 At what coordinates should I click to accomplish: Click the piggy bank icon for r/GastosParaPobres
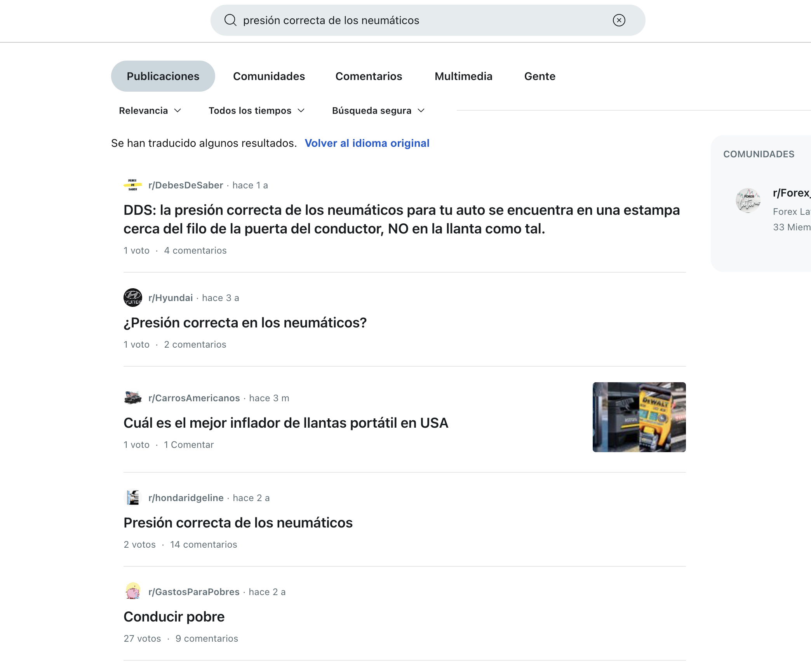(x=132, y=592)
